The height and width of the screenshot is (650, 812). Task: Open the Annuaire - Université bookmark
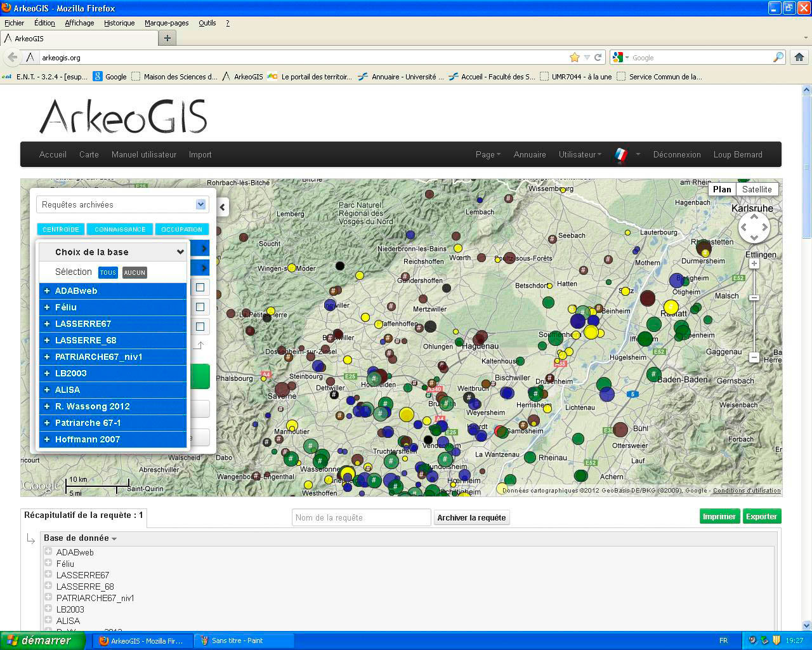401,77
